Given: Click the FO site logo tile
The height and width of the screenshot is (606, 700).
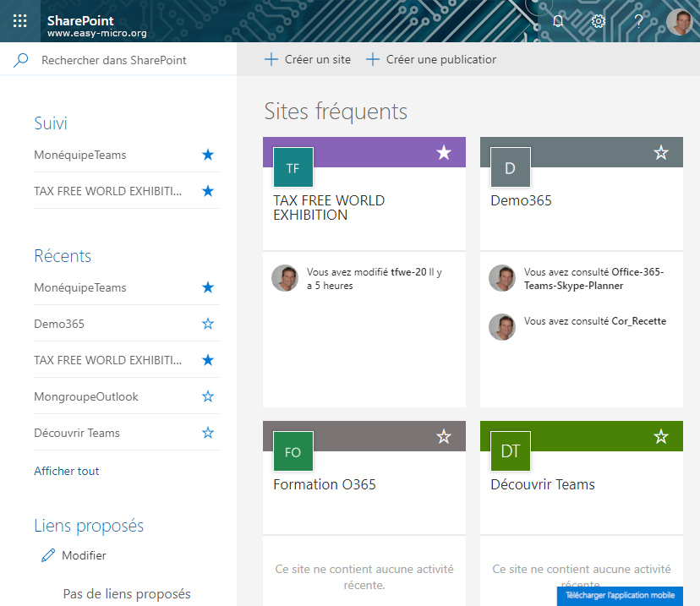Looking at the screenshot, I should click(x=293, y=451).
